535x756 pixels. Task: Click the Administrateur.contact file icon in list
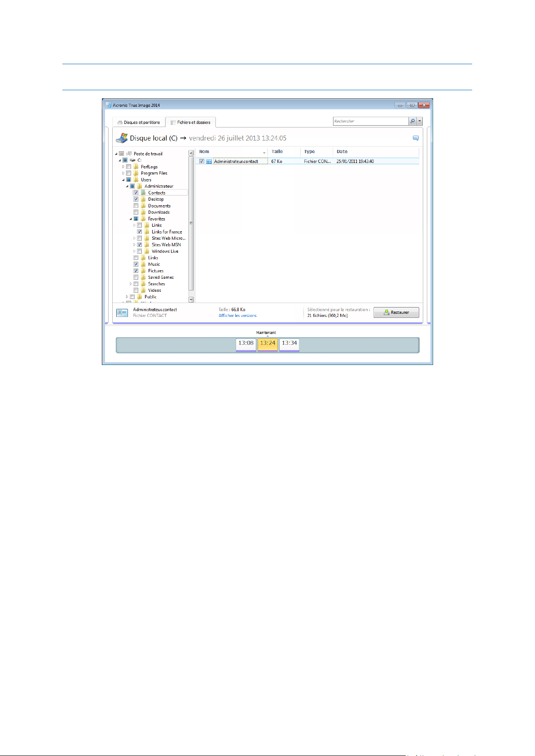209,161
